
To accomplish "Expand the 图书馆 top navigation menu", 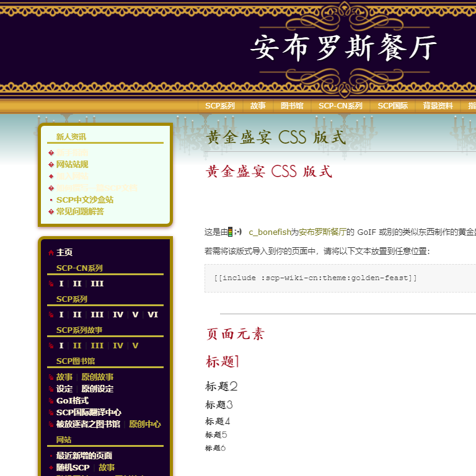I will [x=292, y=106].
